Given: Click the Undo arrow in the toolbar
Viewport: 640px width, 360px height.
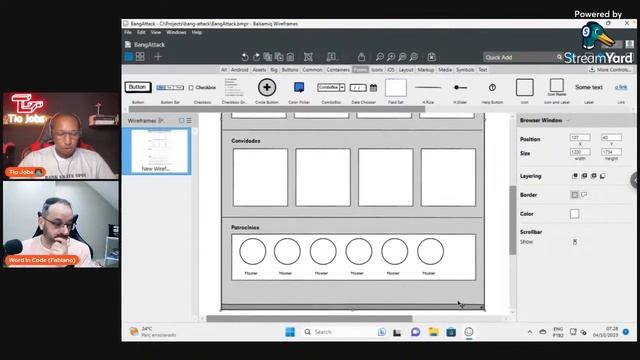Looking at the screenshot, I should coord(245,57).
